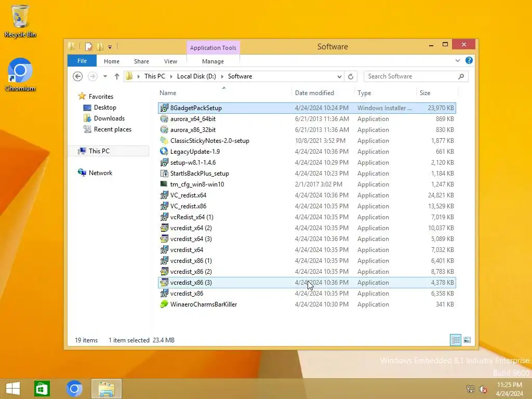Click This PC in the breadcrumb
Screen dimensions: 532x399
[x=155, y=76]
